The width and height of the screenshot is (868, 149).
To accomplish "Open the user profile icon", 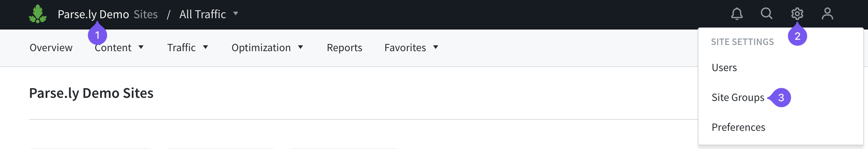I will click(827, 14).
